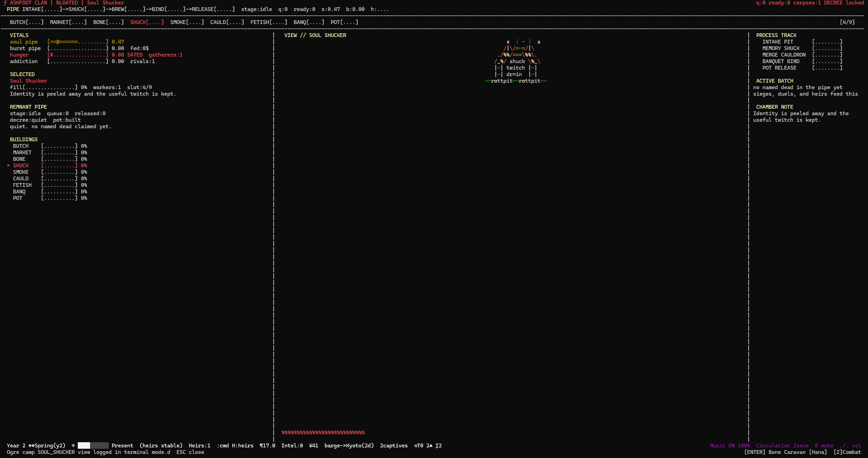This screenshot has width=868, height=458.
Task: Select the FETISH tab
Action: tap(269, 22)
